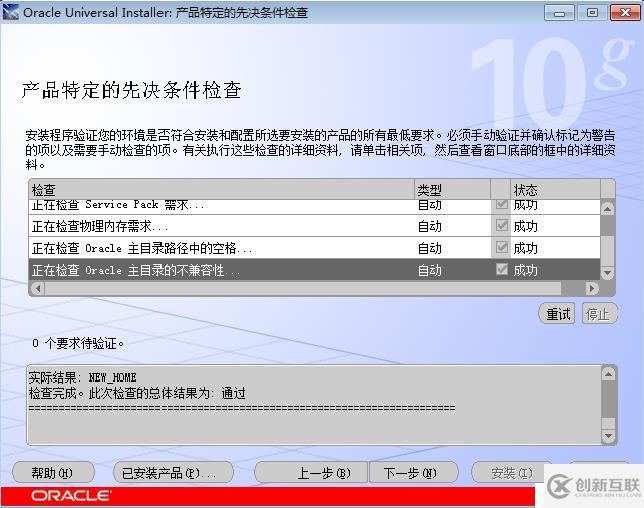The width and height of the screenshot is (644, 508).
Task: Click down arrow of details box scrollbar
Action: tap(608, 436)
